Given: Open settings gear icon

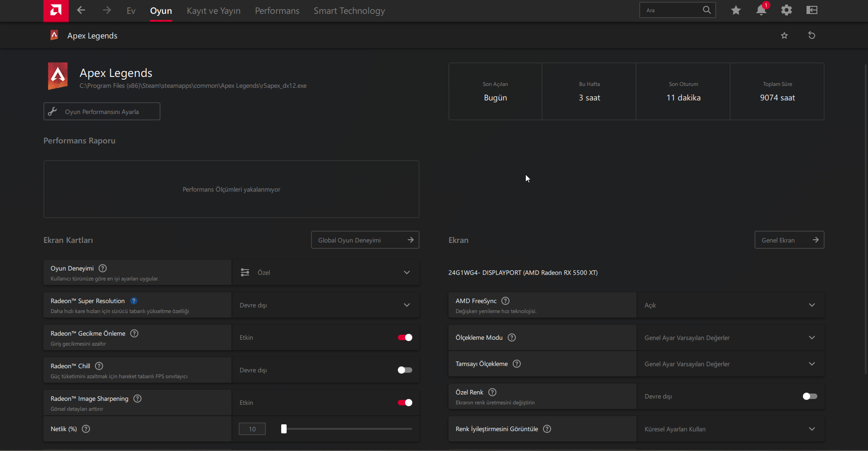Looking at the screenshot, I should tap(787, 10).
